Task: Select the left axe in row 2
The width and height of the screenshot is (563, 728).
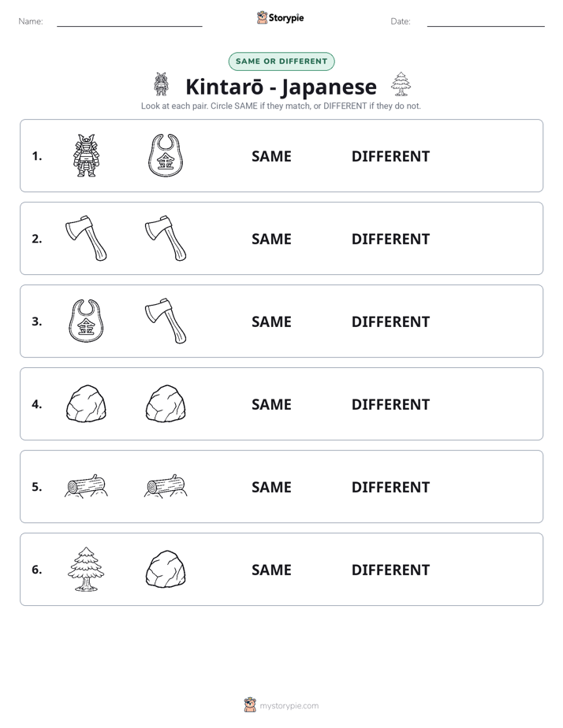Action: point(86,238)
